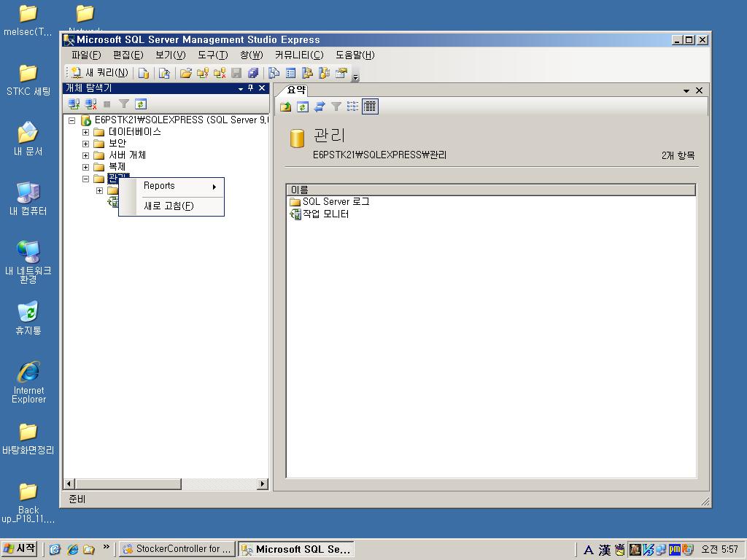Switch Summary to details report view
Image resolution: width=747 pixels, height=560 pixels.
370,106
